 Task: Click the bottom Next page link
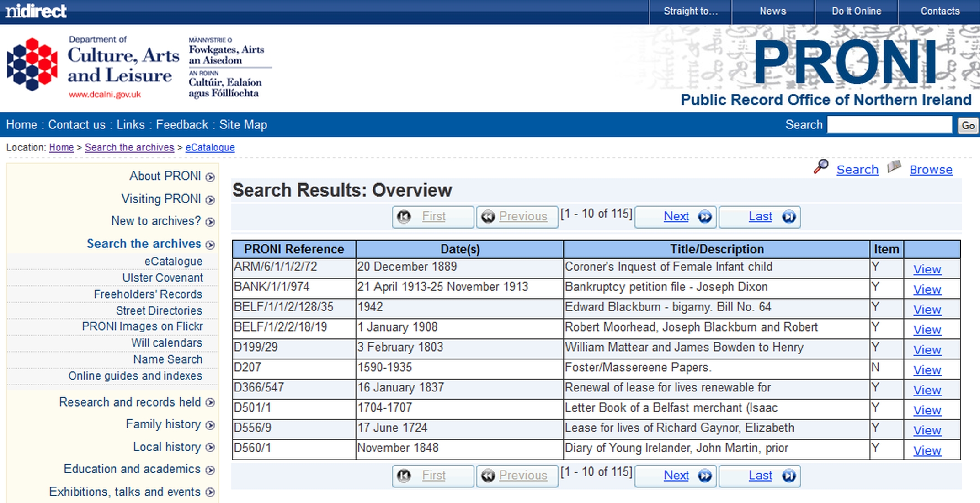click(676, 476)
